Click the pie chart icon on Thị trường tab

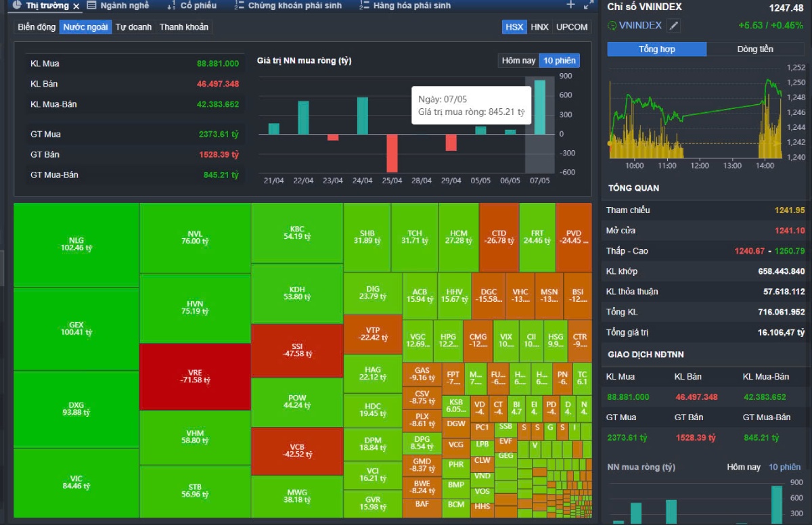point(18,5)
